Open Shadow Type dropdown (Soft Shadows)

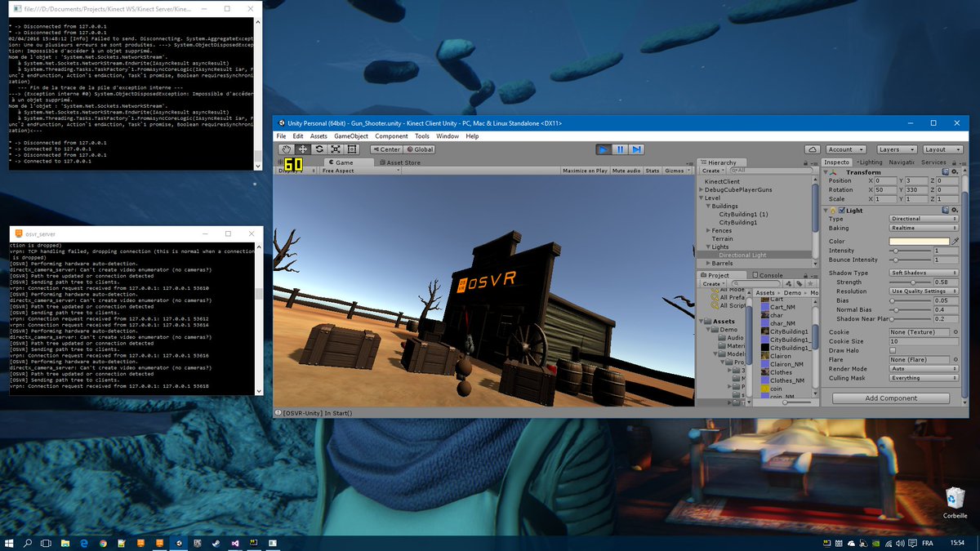[x=924, y=273]
